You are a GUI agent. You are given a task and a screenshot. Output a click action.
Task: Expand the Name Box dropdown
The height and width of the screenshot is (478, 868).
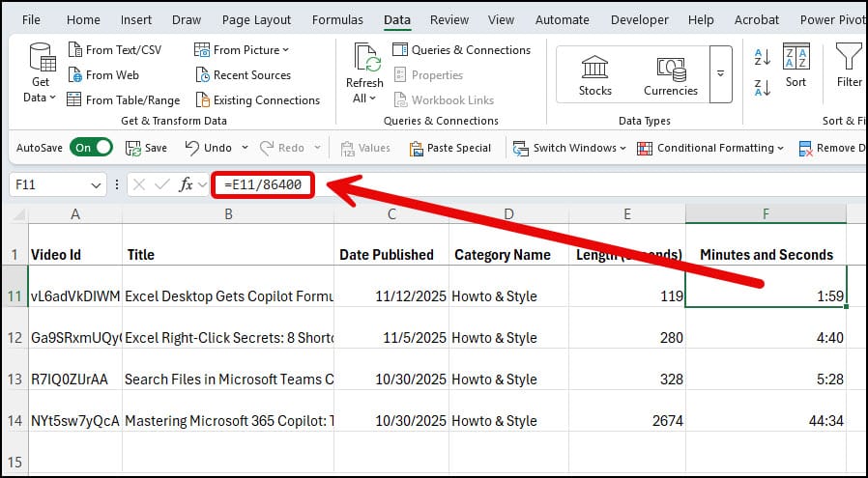point(97,185)
